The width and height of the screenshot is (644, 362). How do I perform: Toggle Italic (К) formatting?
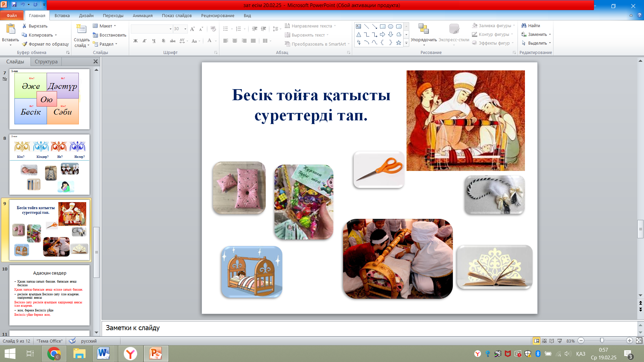pyautogui.click(x=145, y=41)
